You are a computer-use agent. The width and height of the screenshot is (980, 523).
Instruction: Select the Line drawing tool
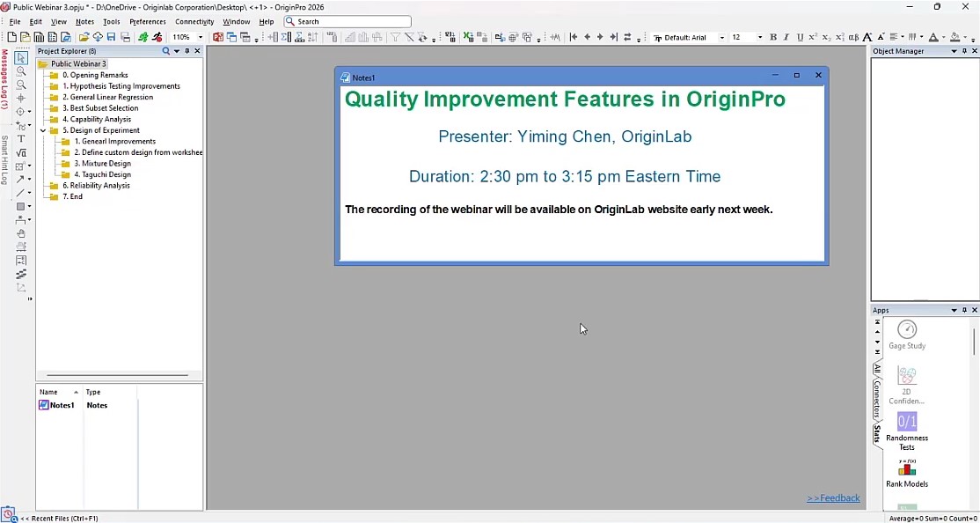pyautogui.click(x=20, y=193)
